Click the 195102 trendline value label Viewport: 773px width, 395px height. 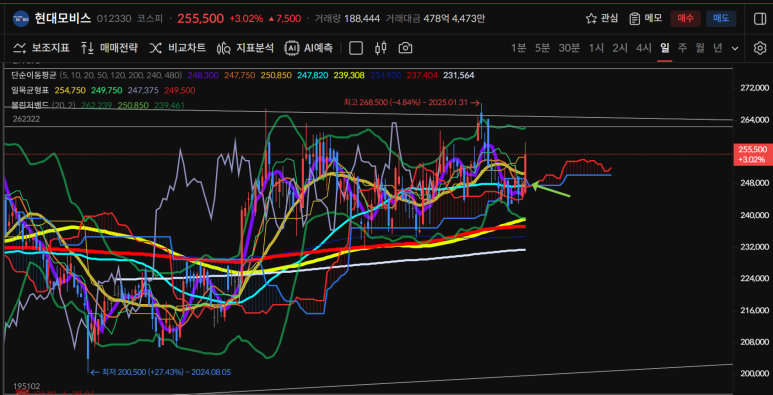click(x=27, y=386)
